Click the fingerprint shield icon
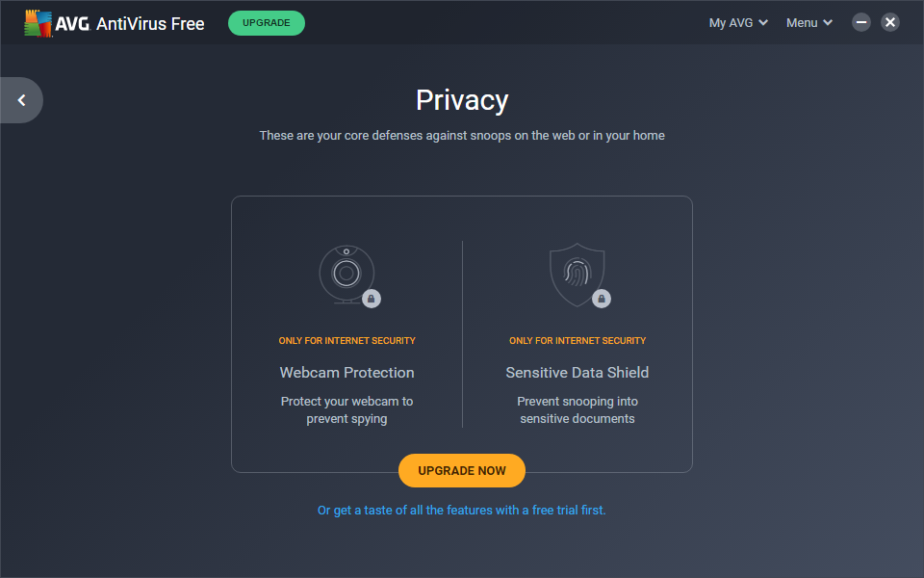This screenshot has width=924, height=578. pos(577,273)
